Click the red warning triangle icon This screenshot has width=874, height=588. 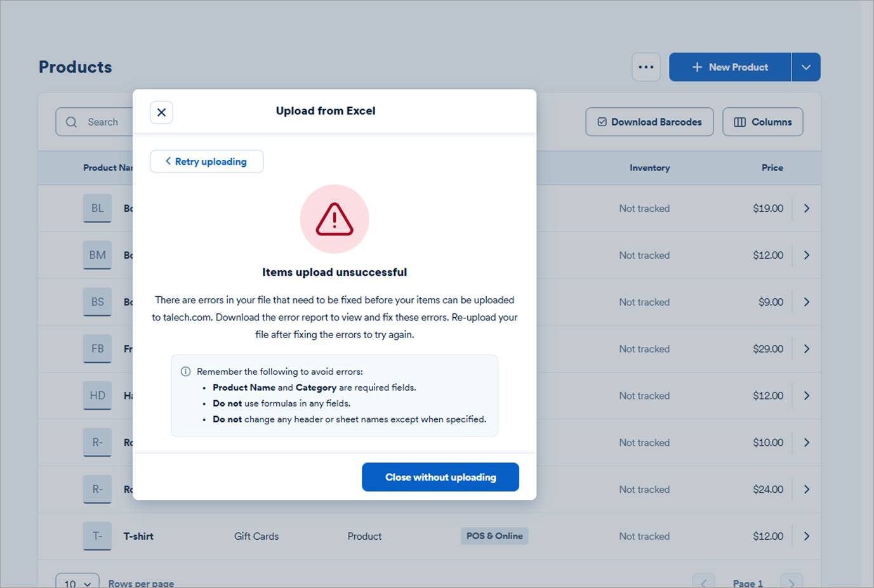coord(334,219)
